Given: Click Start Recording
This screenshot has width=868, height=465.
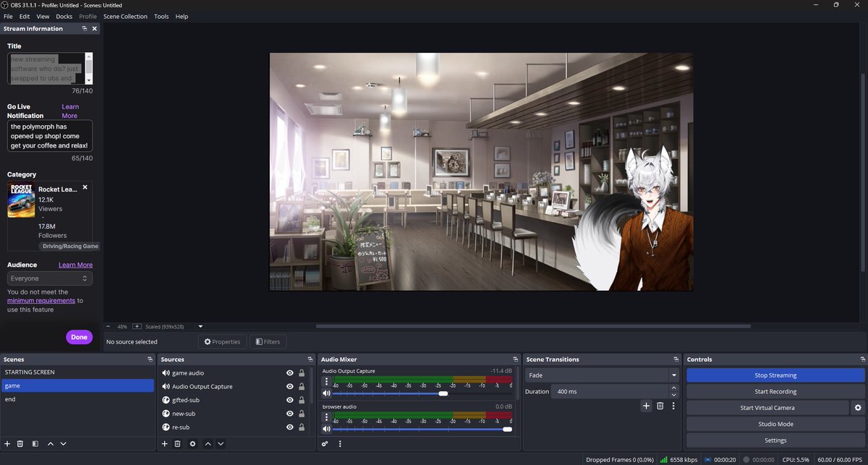Looking at the screenshot, I should point(775,391).
